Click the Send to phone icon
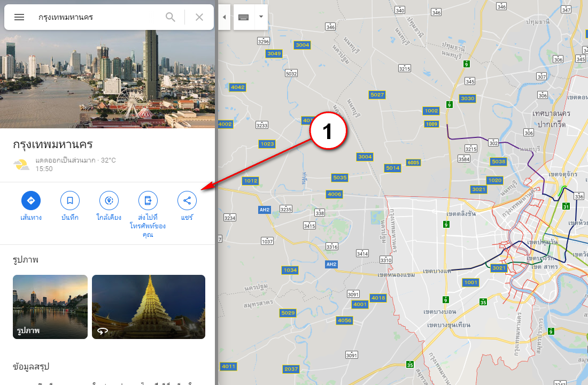This screenshot has width=588, height=385. (148, 201)
